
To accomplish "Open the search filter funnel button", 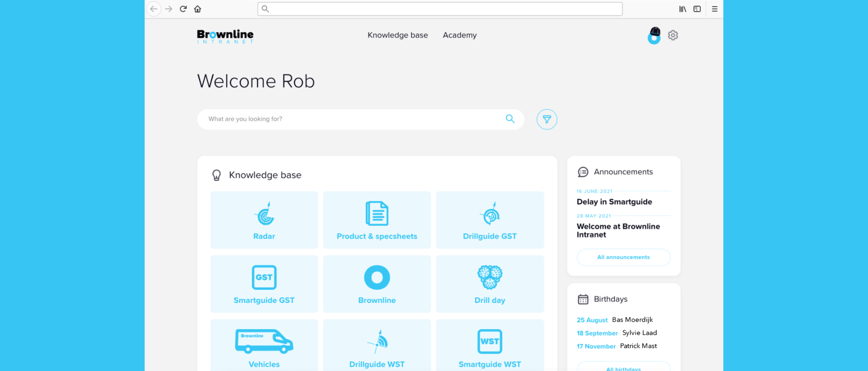I will click(547, 119).
